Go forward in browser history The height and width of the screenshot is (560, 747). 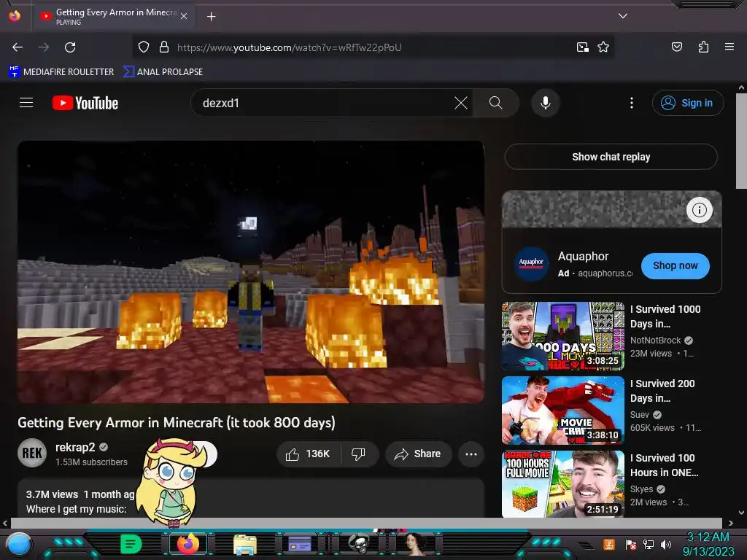pos(44,47)
